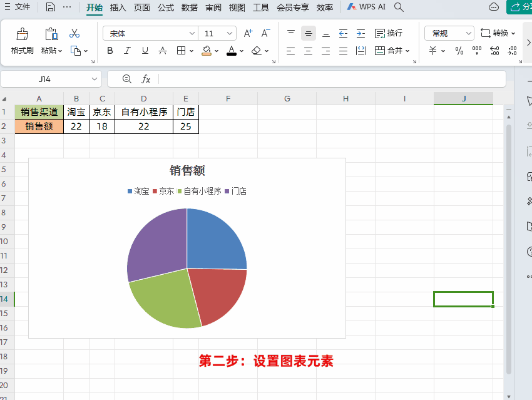Select the Format Painter (格式刷) tool
The image size is (532, 400).
[x=21, y=39]
